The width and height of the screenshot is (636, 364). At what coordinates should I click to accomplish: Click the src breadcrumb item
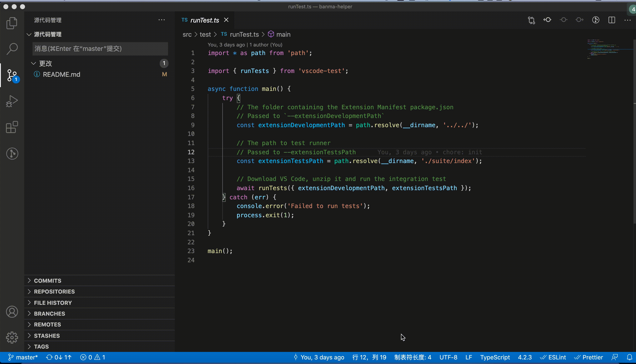(x=187, y=34)
